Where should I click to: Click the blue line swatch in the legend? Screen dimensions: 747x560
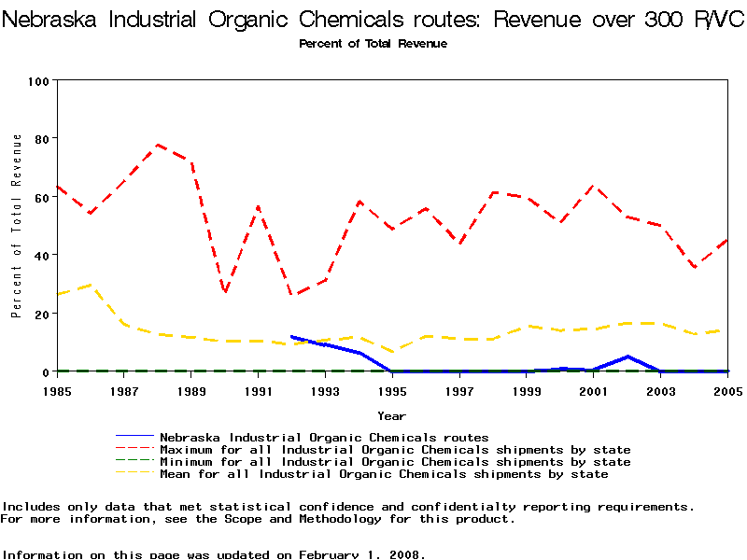pos(134,437)
